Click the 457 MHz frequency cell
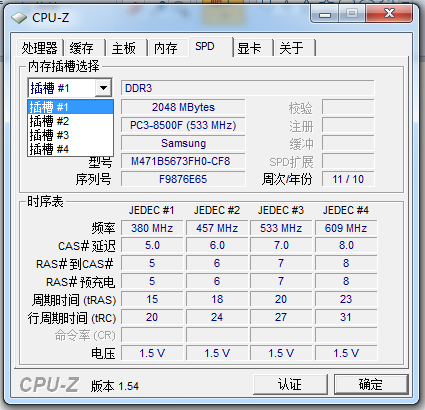This screenshot has width=425, height=410. [x=217, y=228]
